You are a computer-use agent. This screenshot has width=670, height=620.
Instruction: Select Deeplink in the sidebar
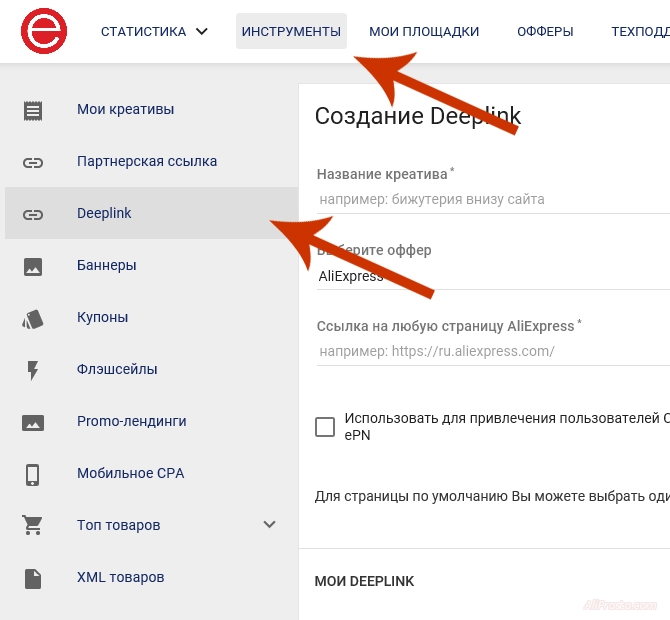104,214
